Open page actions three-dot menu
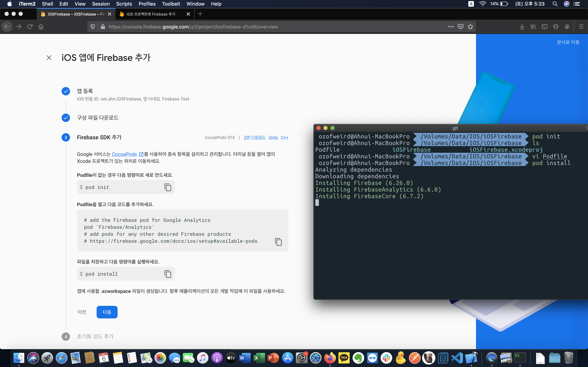Image resolution: width=588 pixels, height=367 pixels. [450, 27]
